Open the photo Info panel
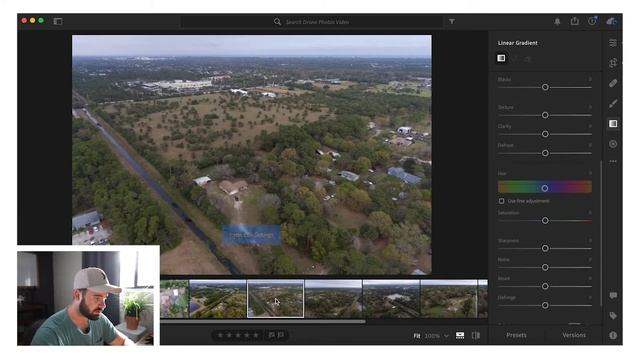The height and width of the screenshot is (360, 640). (613, 335)
